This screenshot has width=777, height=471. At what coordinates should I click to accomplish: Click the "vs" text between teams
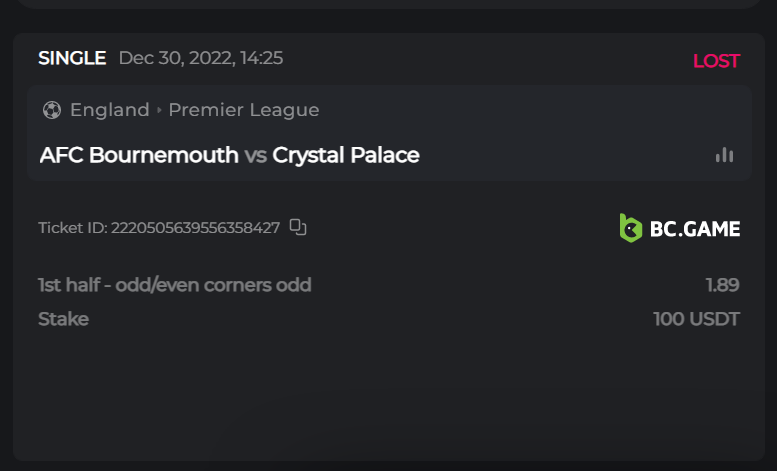255,155
